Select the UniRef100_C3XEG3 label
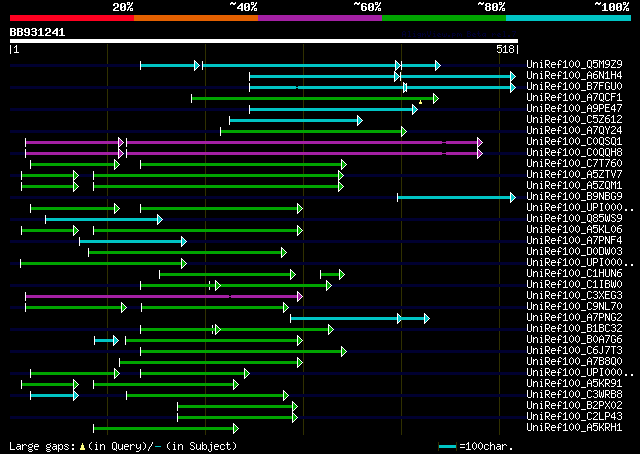The height and width of the screenshot is (454, 640). coord(574,296)
